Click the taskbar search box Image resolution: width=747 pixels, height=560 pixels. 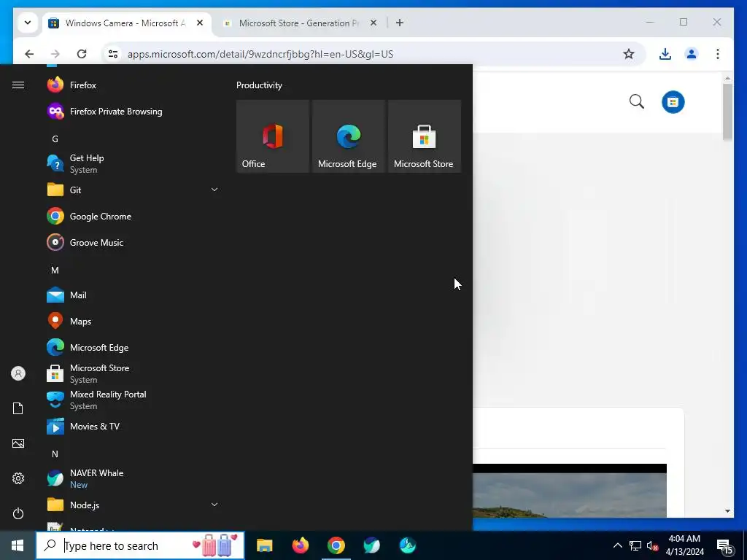point(140,545)
